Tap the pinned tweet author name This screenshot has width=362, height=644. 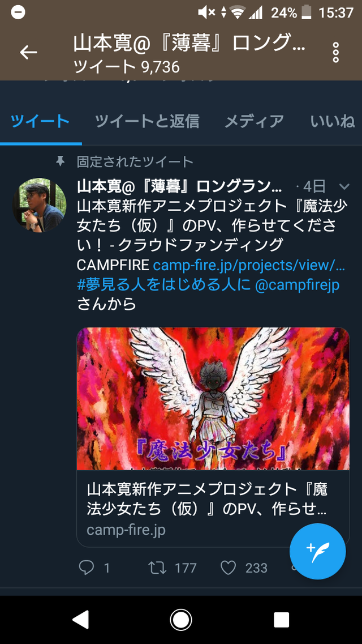[179, 187]
